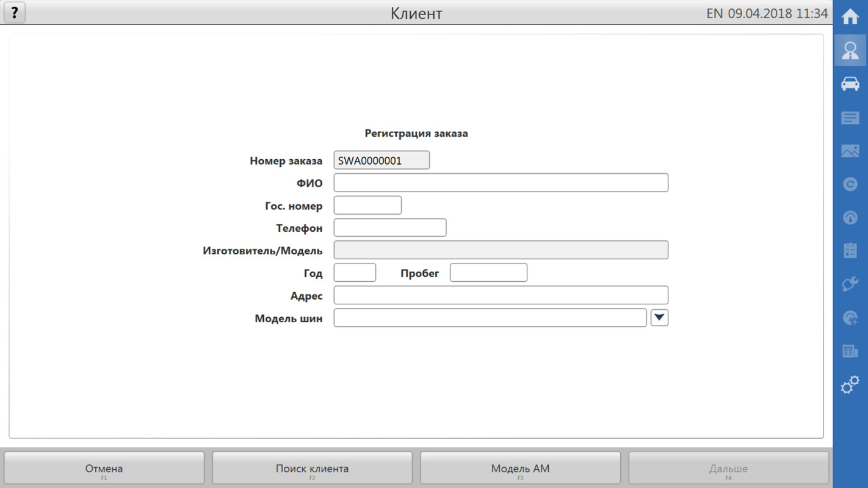This screenshot has width=868, height=488.
Task: Open the report printout icon in sidebar
Action: (x=850, y=351)
